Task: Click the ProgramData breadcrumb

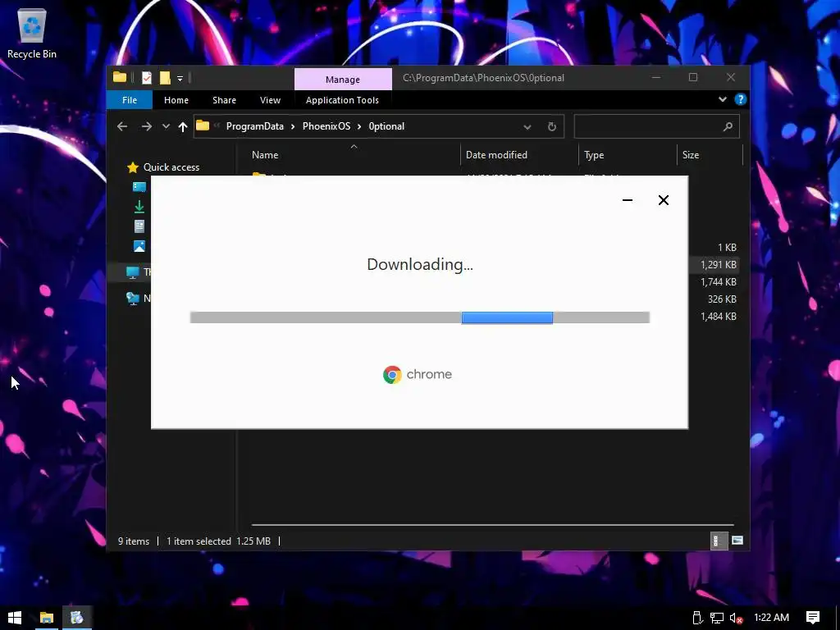Action: [254, 126]
